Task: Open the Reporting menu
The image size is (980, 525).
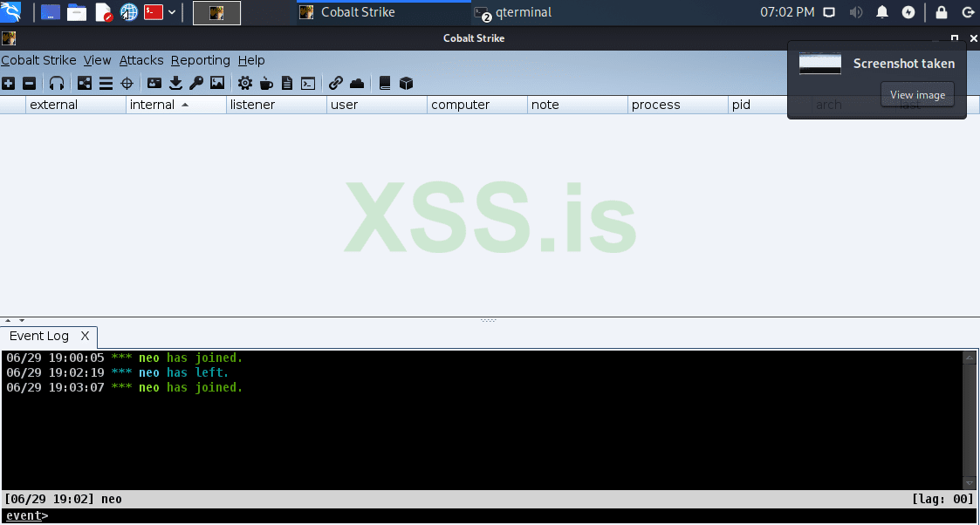Action: coord(200,60)
